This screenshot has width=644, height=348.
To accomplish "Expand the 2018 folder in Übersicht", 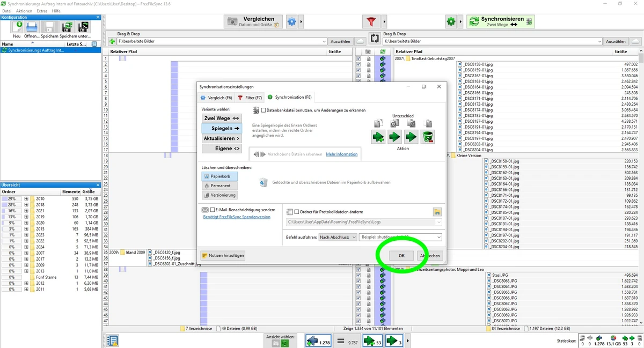I will pos(26,205).
